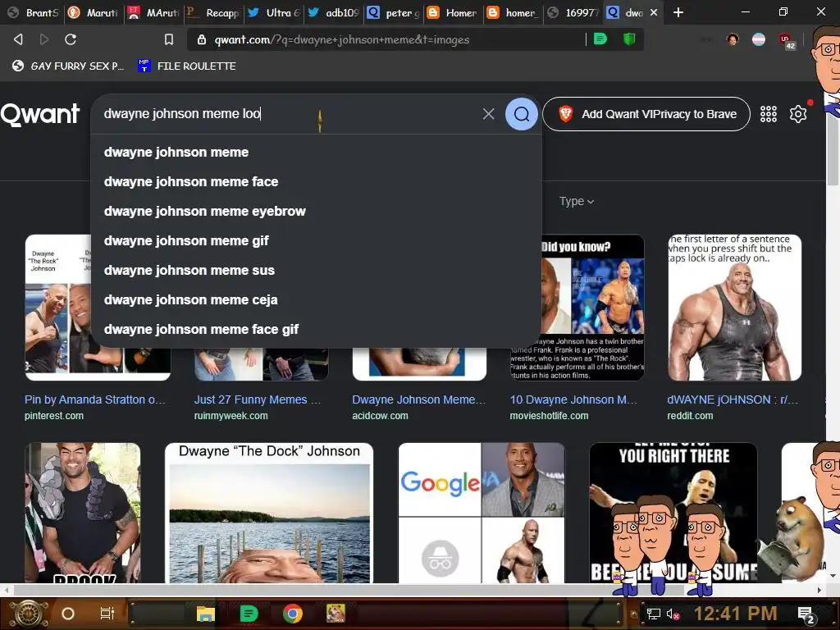Screen dimensions: 840x630
Task: Click the Qwant logo
Action: [40, 114]
